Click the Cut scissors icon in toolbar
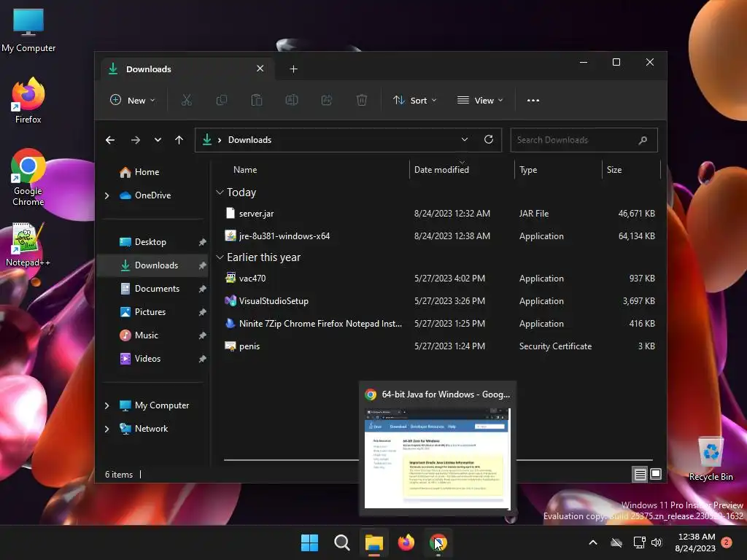The height and width of the screenshot is (560, 747). 186,100
